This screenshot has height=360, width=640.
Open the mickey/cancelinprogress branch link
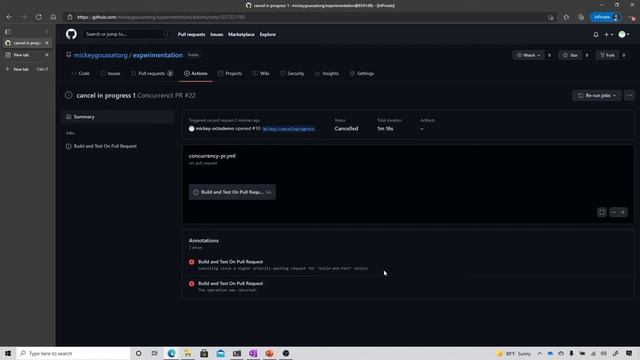(288, 129)
